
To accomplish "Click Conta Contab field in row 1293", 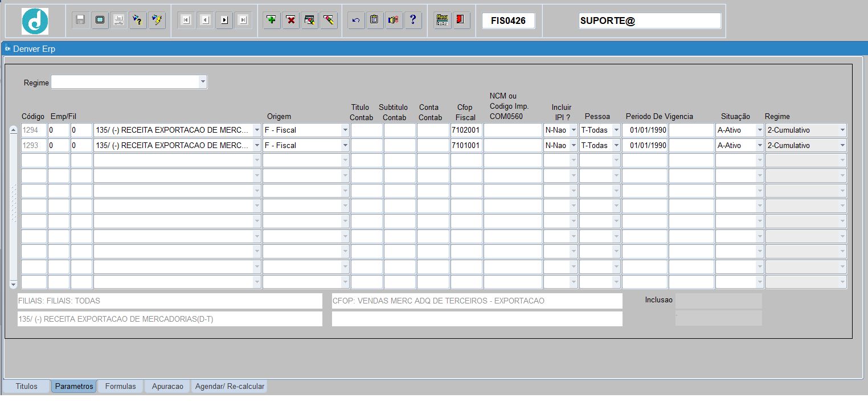I will (x=433, y=145).
